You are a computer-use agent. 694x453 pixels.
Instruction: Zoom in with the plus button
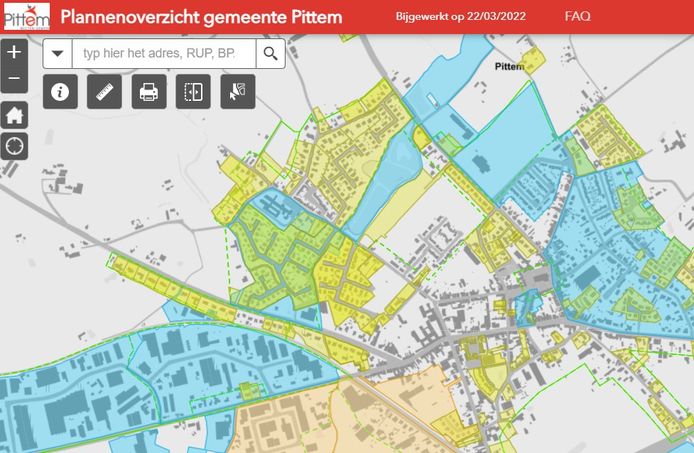coord(14,52)
